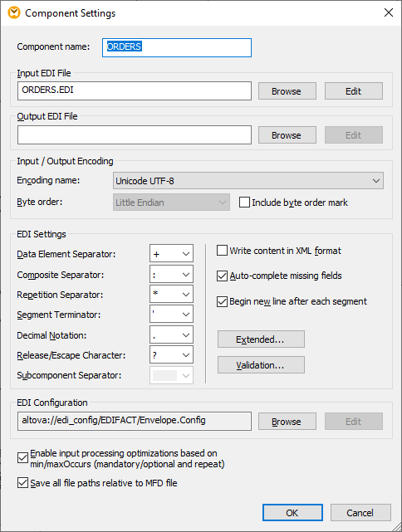Confirm the settings with OK
Image resolution: width=402 pixels, height=532 pixels.
click(x=292, y=512)
